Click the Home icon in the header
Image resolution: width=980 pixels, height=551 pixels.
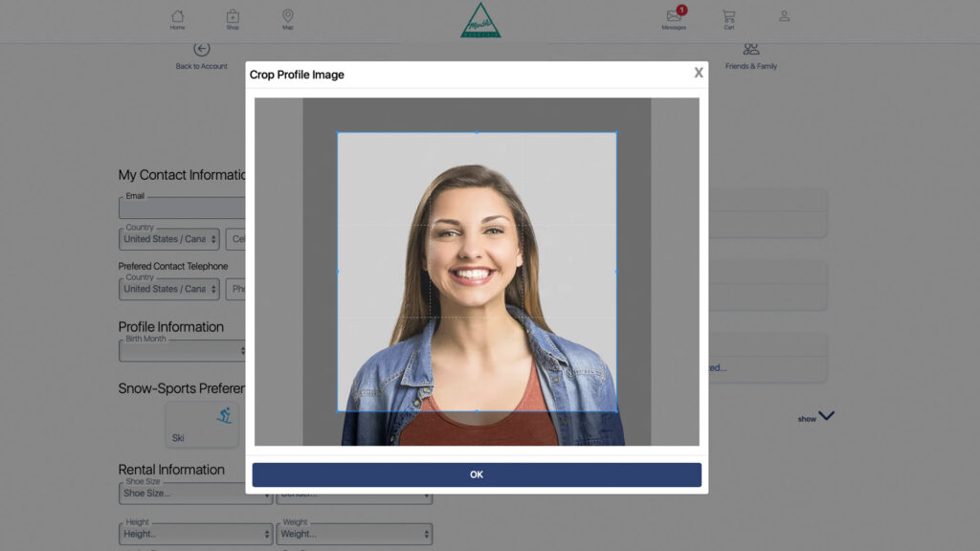click(177, 16)
